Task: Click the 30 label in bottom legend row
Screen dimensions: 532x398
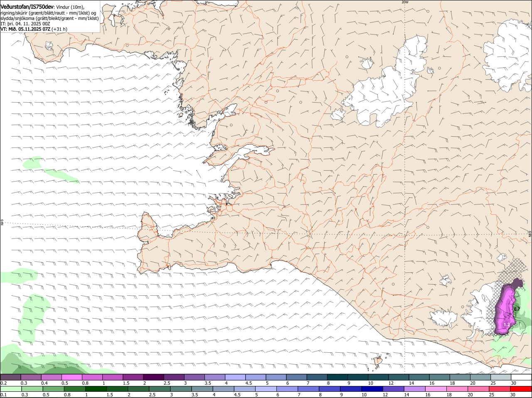Action: [x=513, y=395]
